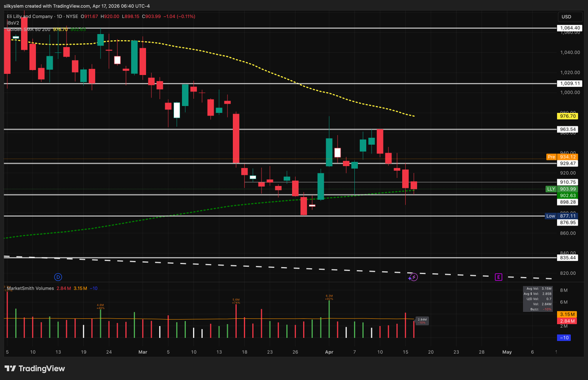
Task: Click the May label on the date axis
Action: 507,352
